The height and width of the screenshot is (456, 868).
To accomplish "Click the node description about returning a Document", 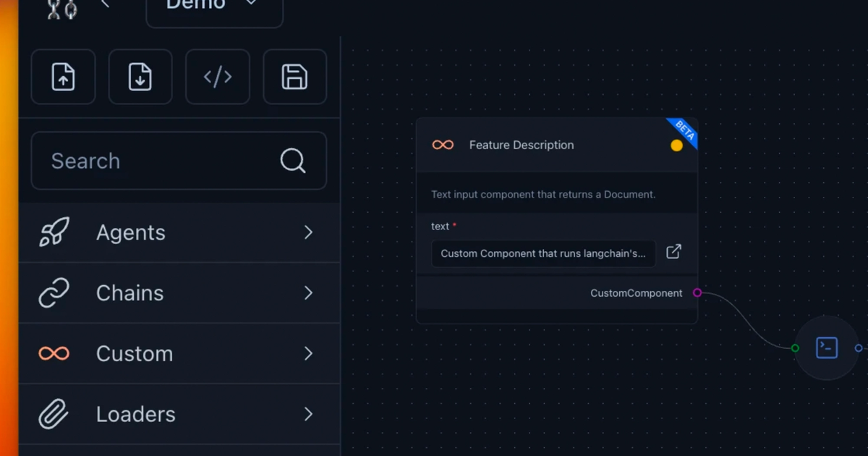I will (x=543, y=194).
